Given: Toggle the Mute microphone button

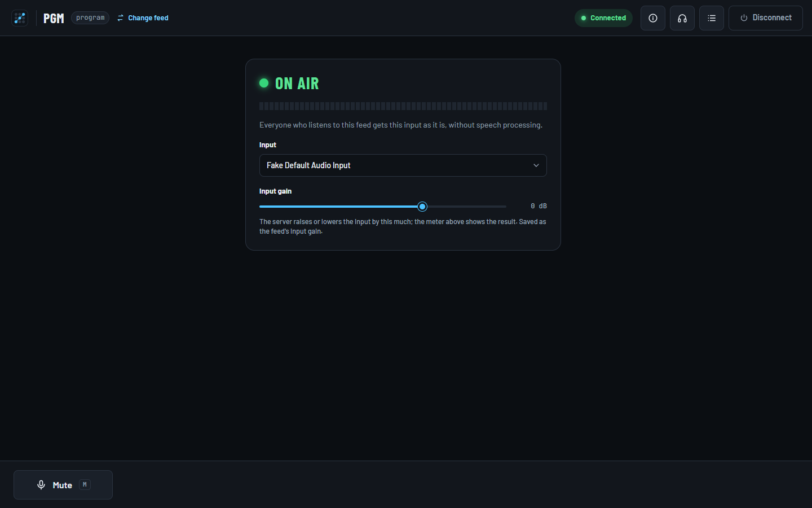Looking at the screenshot, I should (63, 485).
